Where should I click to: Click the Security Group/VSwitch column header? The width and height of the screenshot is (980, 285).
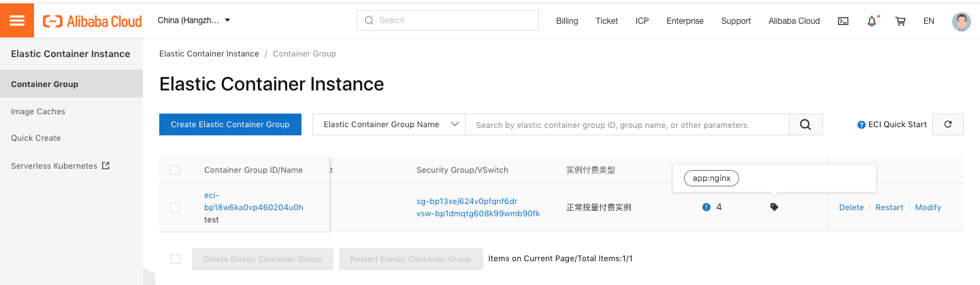tap(462, 170)
